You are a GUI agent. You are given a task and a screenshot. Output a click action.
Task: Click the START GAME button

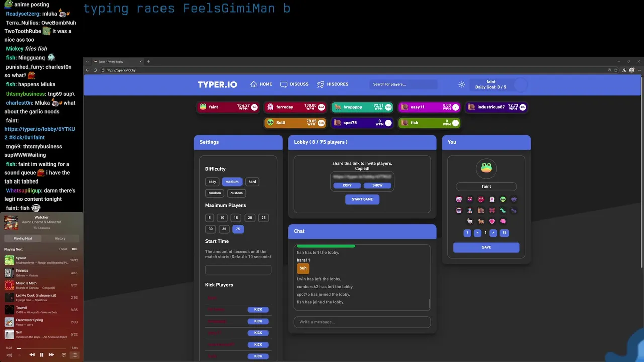(362, 199)
